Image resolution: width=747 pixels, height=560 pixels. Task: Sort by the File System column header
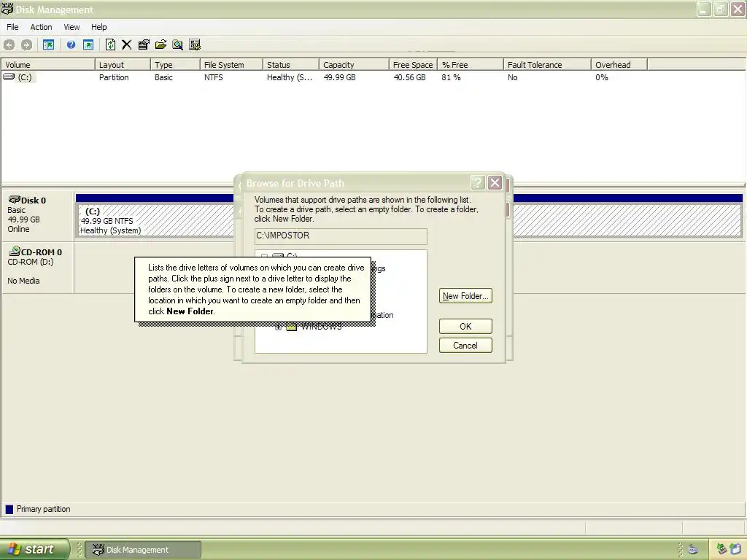pos(231,65)
